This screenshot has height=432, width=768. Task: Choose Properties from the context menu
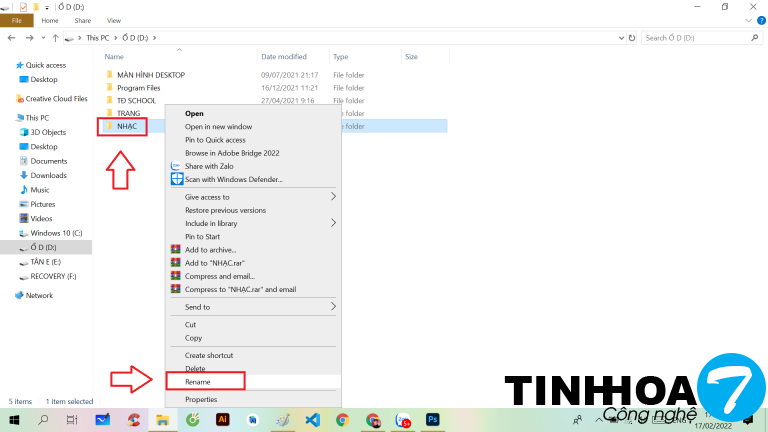pyautogui.click(x=202, y=399)
